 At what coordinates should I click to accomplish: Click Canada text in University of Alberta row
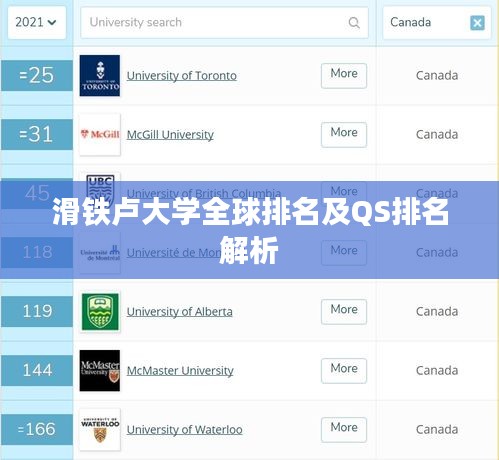(x=437, y=312)
